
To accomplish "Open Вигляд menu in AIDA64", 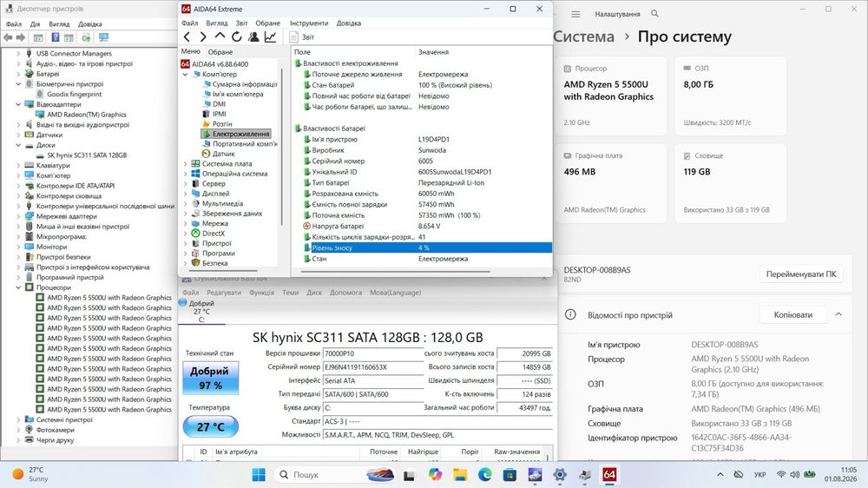I will click(216, 23).
